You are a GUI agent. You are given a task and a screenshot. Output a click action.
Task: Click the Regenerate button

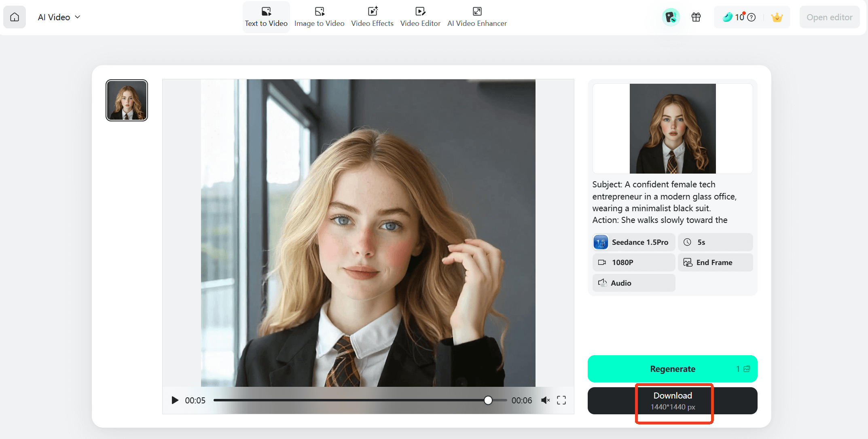(x=672, y=369)
